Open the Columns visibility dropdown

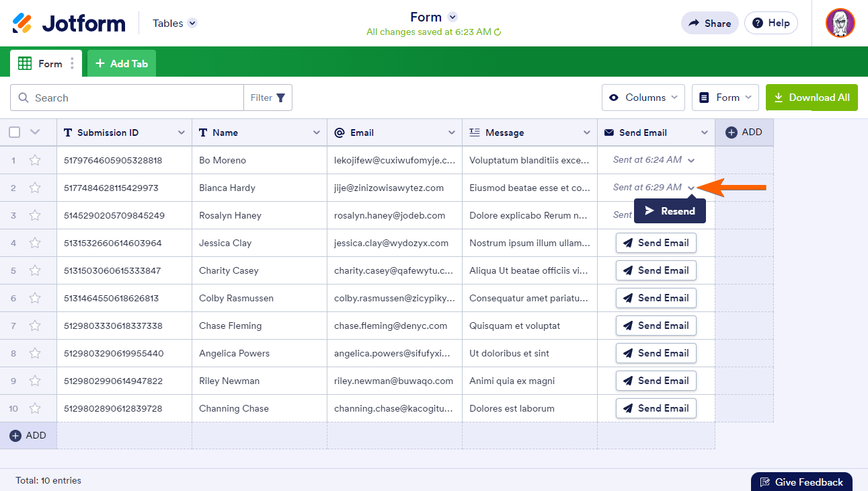pyautogui.click(x=643, y=98)
